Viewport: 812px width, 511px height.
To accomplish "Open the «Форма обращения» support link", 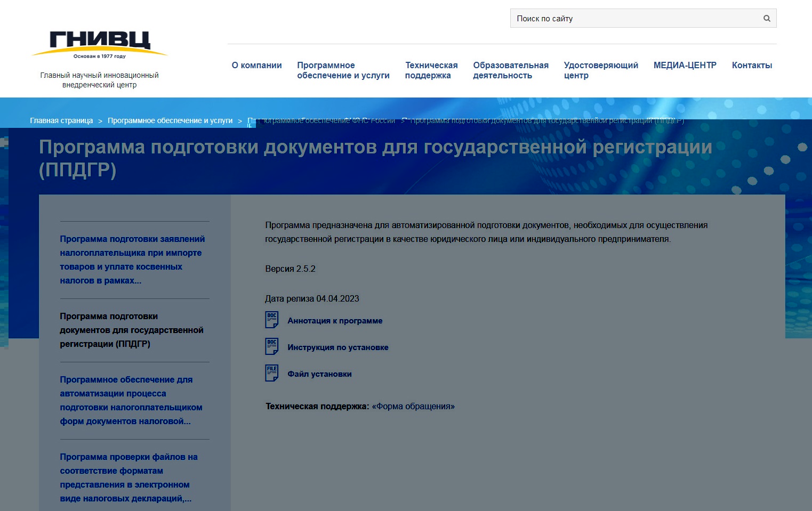I will tap(413, 406).
